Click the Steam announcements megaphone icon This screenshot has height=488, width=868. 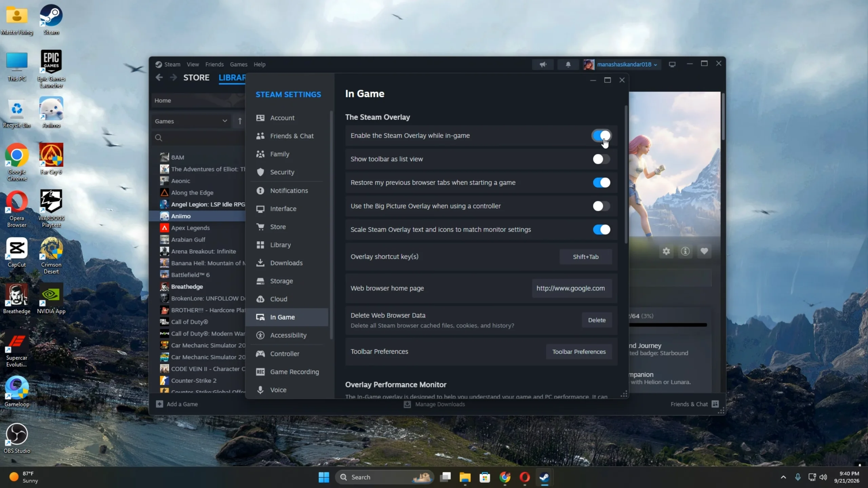coord(543,64)
